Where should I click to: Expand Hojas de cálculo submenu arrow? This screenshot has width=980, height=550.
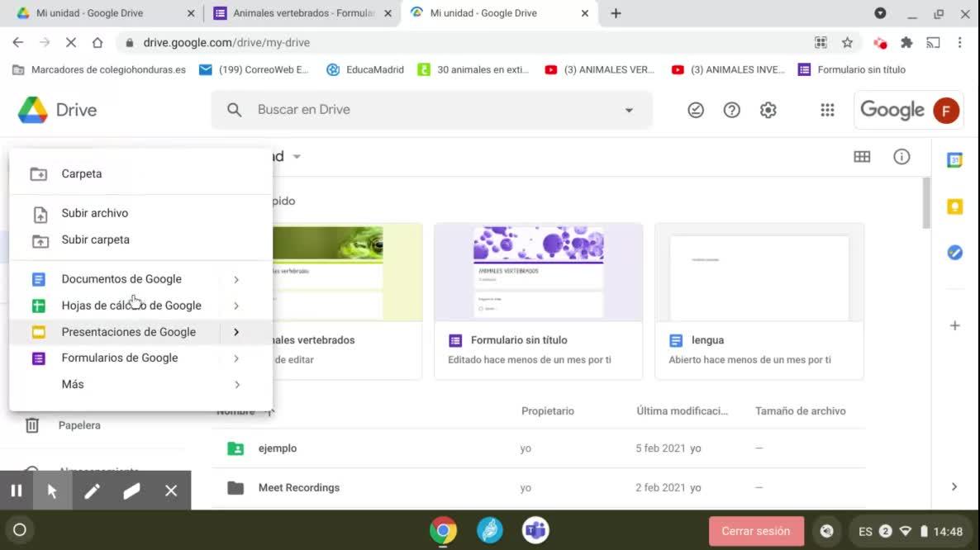(236, 306)
